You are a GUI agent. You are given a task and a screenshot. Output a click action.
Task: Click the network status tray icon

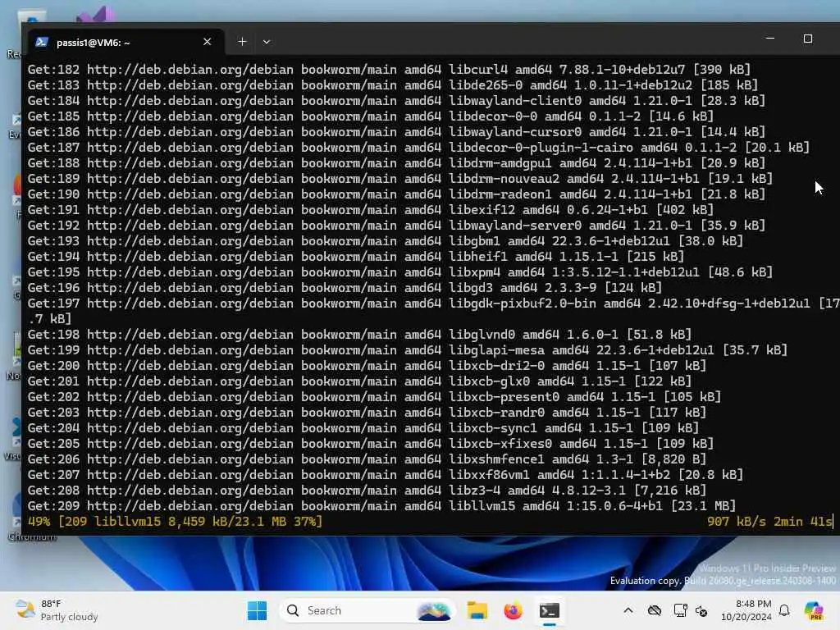coord(702,610)
